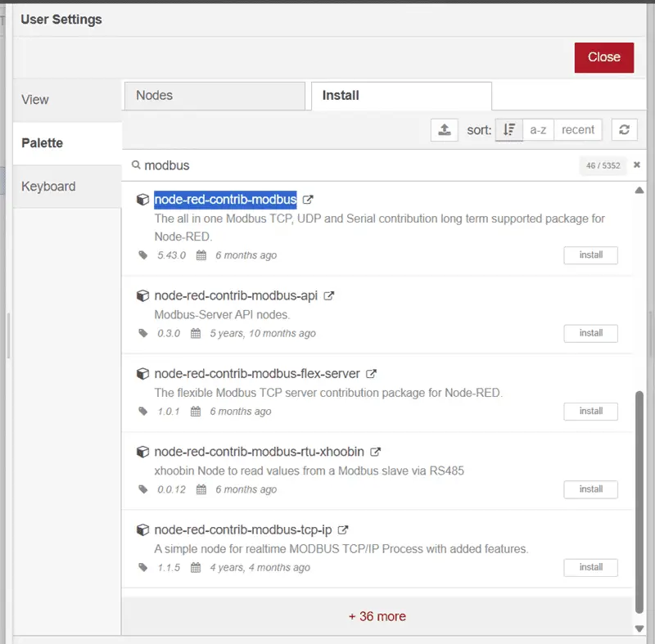Toggle sort by relevance icon button
The image size is (655, 644).
508,130
